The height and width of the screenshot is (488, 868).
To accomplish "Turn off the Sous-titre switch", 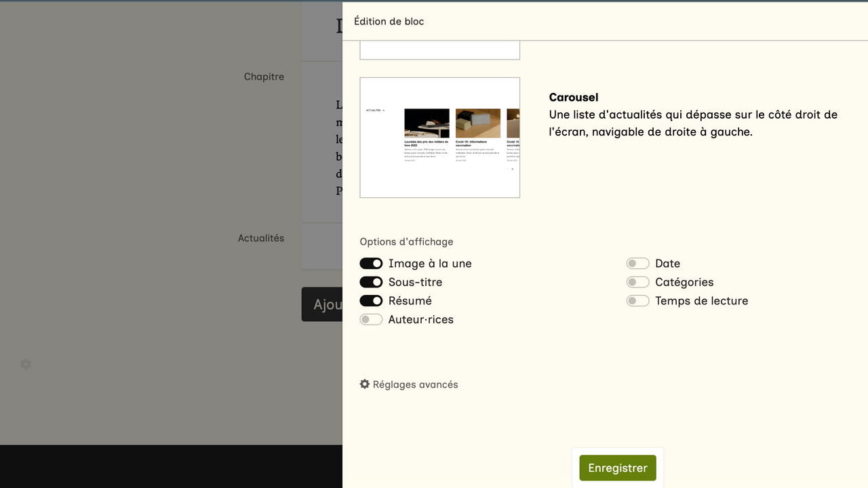I will click(371, 282).
